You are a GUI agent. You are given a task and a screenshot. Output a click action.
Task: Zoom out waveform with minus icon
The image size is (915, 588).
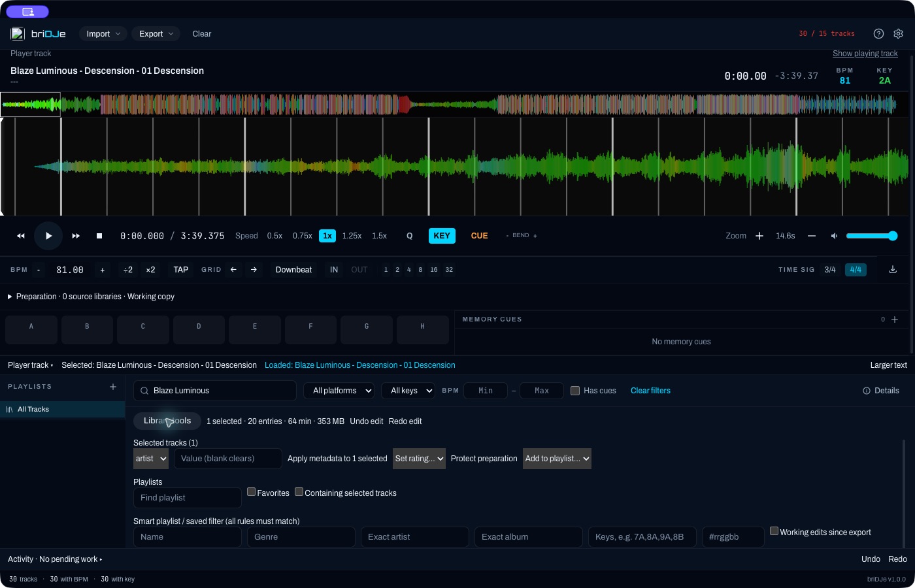[x=812, y=236]
